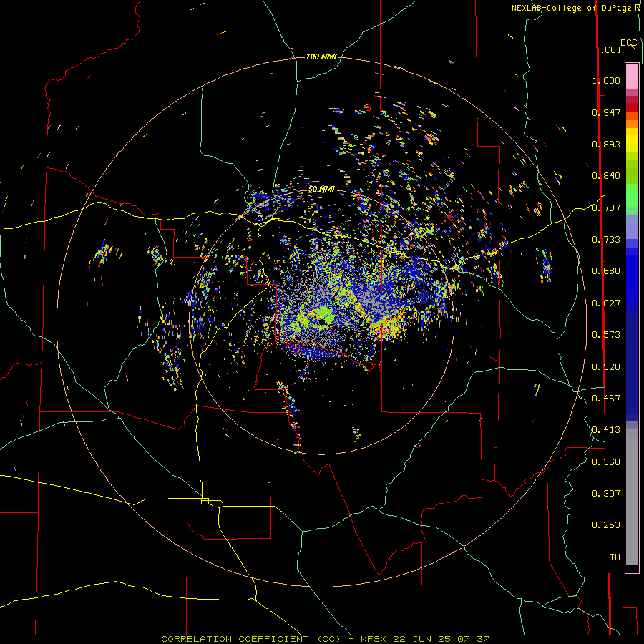Pick the pink swatch on the color bar
644x644 pixels.
point(632,77)
